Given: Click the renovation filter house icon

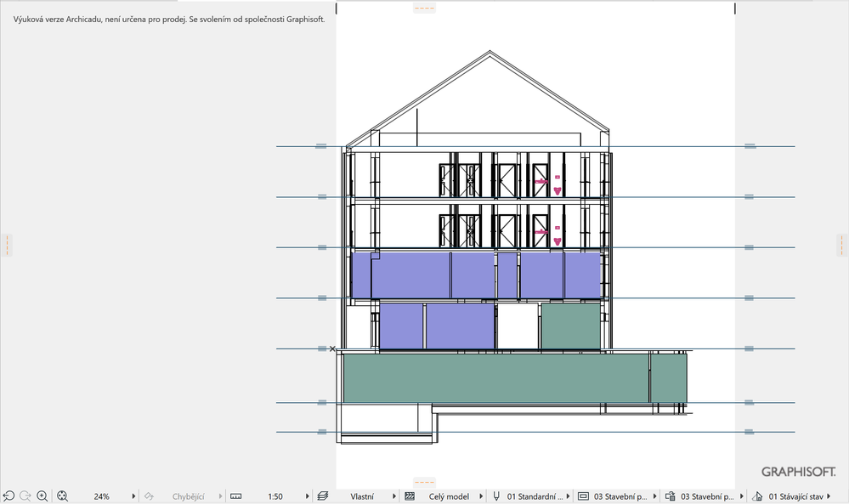Looking at the screenshot, I should [x=757, y=496].
